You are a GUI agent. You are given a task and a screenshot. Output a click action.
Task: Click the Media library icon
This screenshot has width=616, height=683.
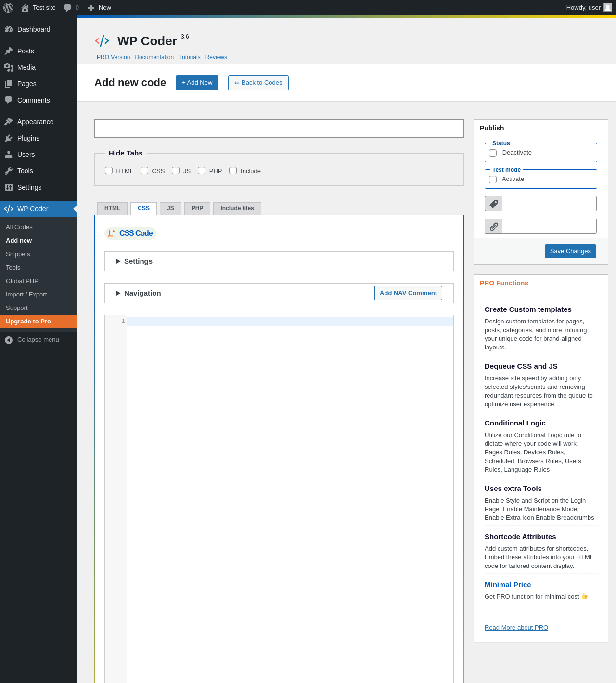click(9, 67)
